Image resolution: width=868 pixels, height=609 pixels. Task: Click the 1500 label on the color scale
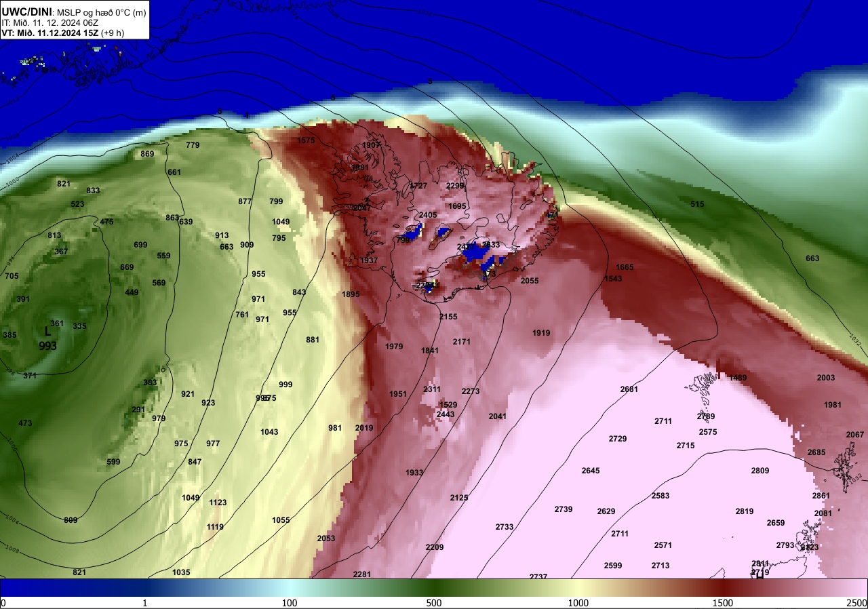[x=723, y=603]
